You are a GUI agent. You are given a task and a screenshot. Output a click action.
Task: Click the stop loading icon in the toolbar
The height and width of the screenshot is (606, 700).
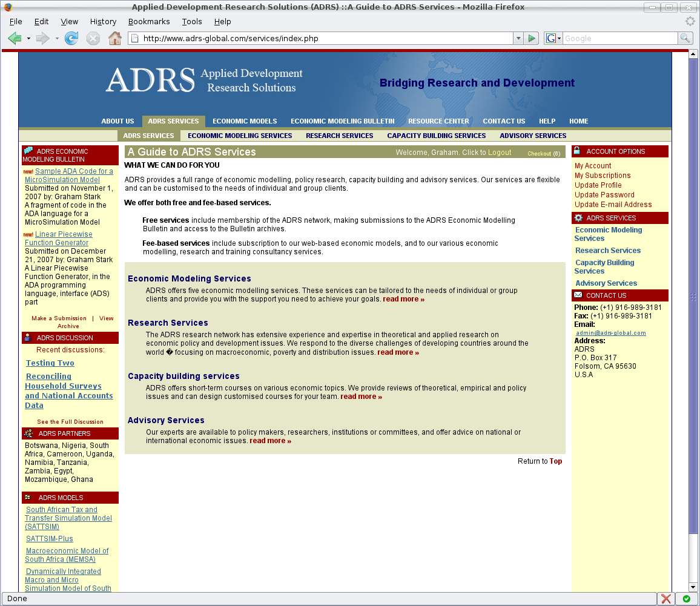(x=93, y=38)
